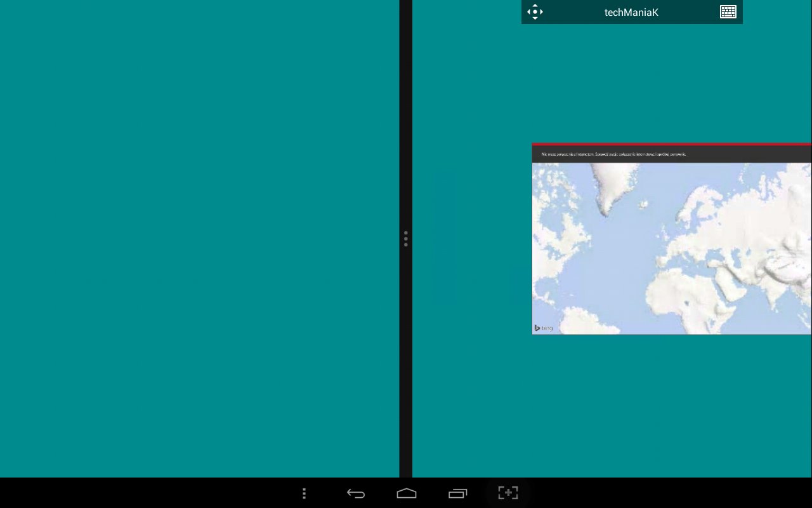Click the red strip atop the map window
Screen dimensions: 812x508
tap(671, 144)
